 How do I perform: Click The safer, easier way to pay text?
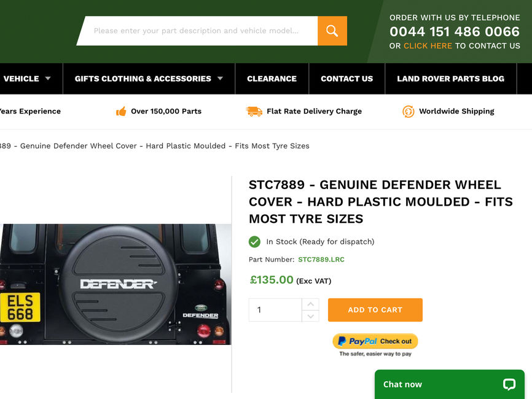tap(375, 354)
